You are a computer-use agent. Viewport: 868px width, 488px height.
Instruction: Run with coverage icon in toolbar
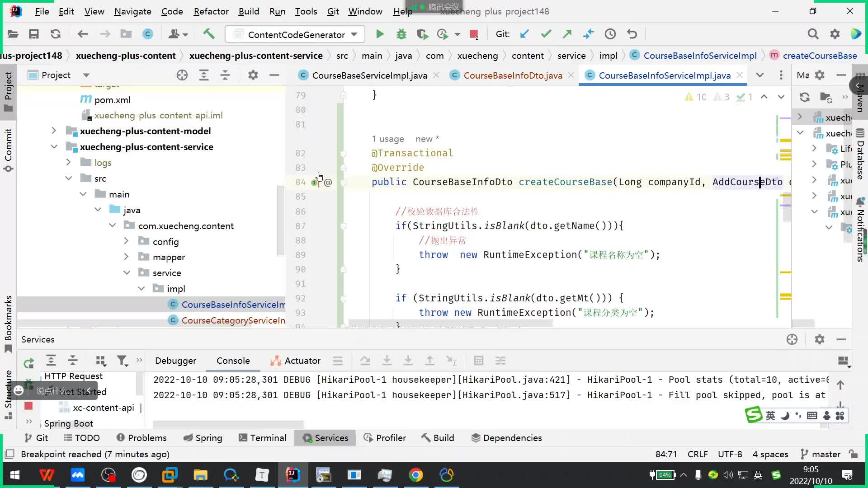point(422,34)
